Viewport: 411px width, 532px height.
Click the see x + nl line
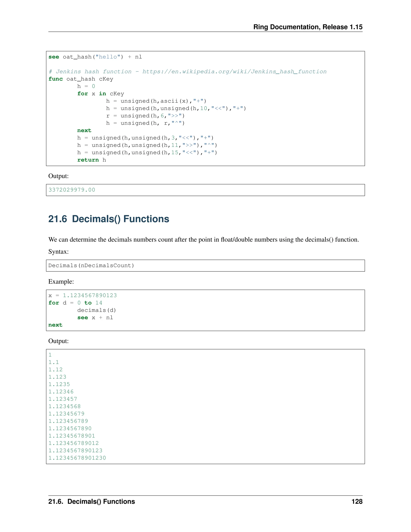click(x=95, y=318)
